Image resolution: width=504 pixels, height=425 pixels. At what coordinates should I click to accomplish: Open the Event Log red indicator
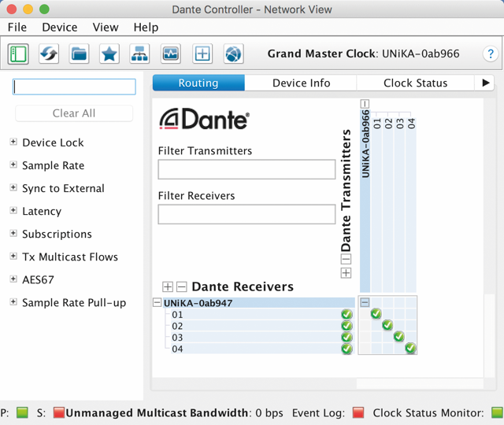[358, 412]
